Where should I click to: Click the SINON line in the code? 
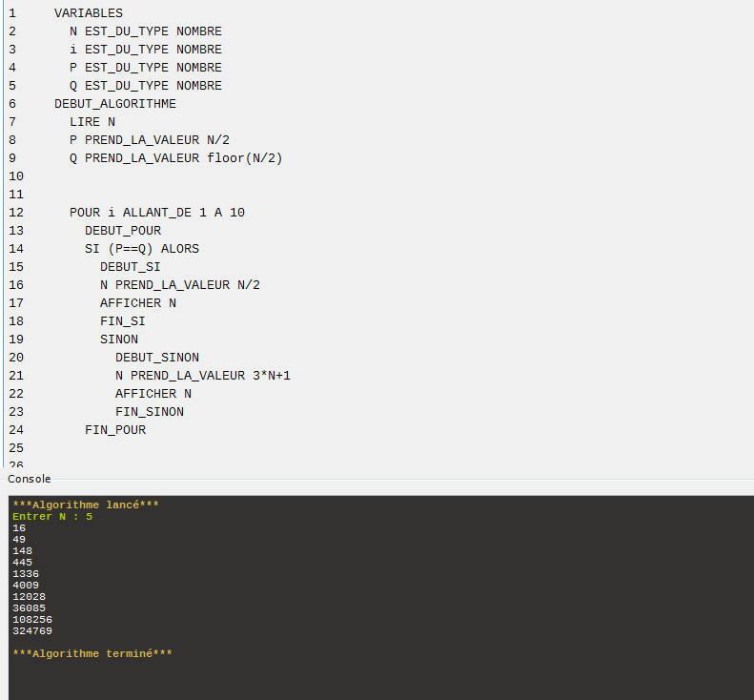[118, 340]
